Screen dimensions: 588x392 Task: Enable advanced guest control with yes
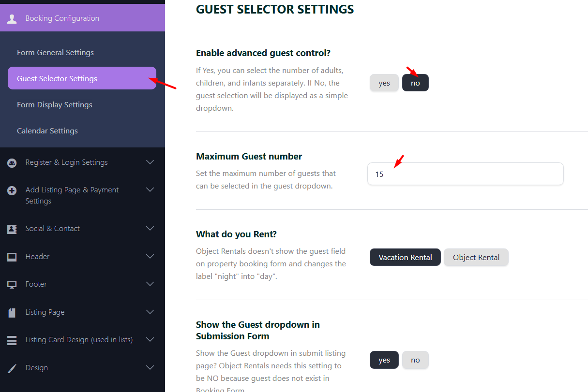tap(384, 83)
